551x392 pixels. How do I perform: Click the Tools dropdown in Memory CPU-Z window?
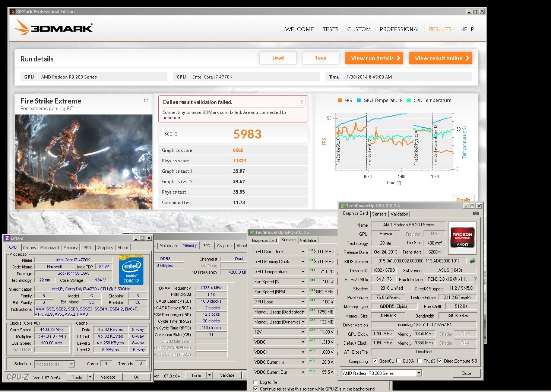[x=199, y=376]
